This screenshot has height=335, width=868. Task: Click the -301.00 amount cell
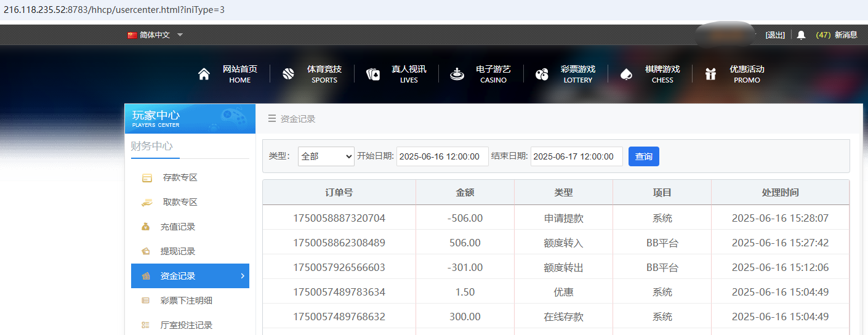[x=465, y=267]
